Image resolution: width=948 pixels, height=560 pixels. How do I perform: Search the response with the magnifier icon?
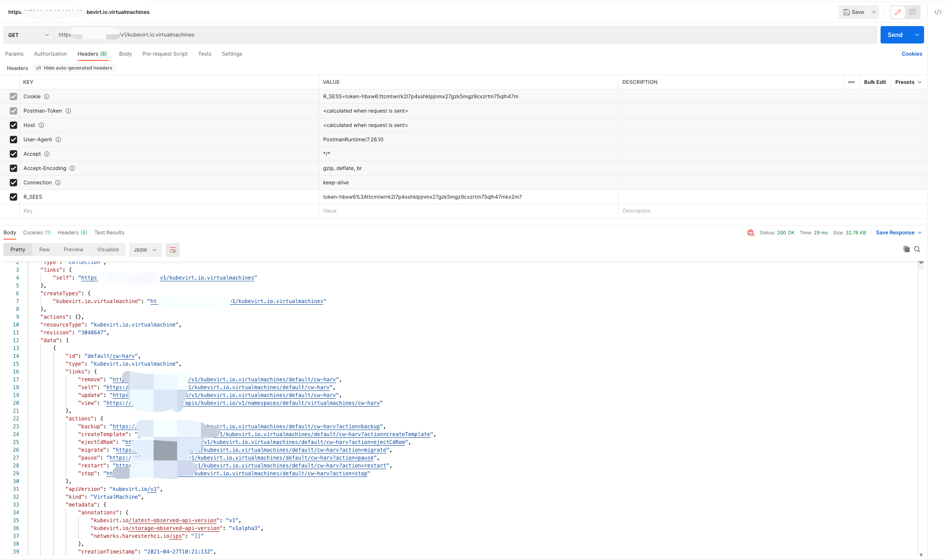[917, 249]
